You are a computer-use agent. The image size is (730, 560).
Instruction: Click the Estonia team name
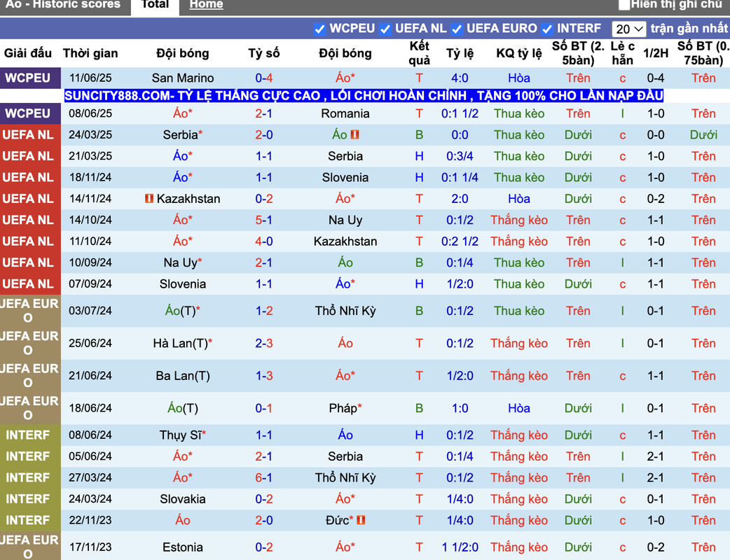pyautogui.click(x=183, y=547)
